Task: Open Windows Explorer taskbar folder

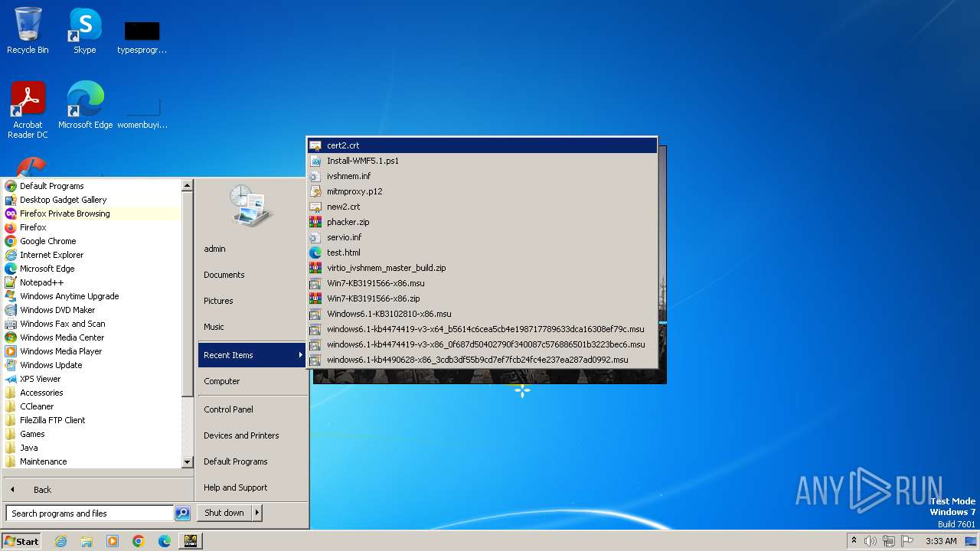Action: point(87,541)
